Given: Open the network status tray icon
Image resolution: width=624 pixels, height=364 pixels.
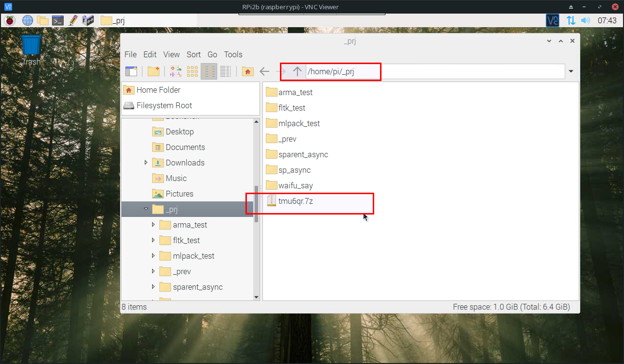Looking at the screenshot, I should 571,20.
